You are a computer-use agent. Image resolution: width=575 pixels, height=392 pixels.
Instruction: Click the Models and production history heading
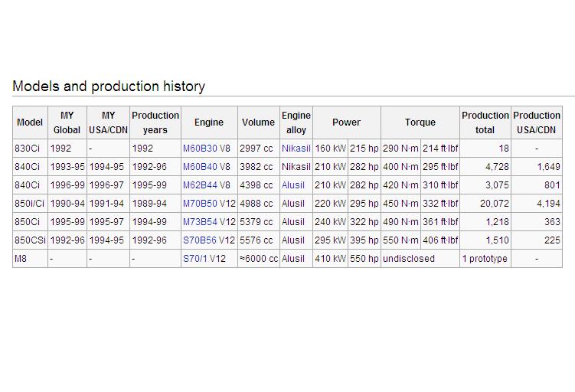[x=109, y=87]
